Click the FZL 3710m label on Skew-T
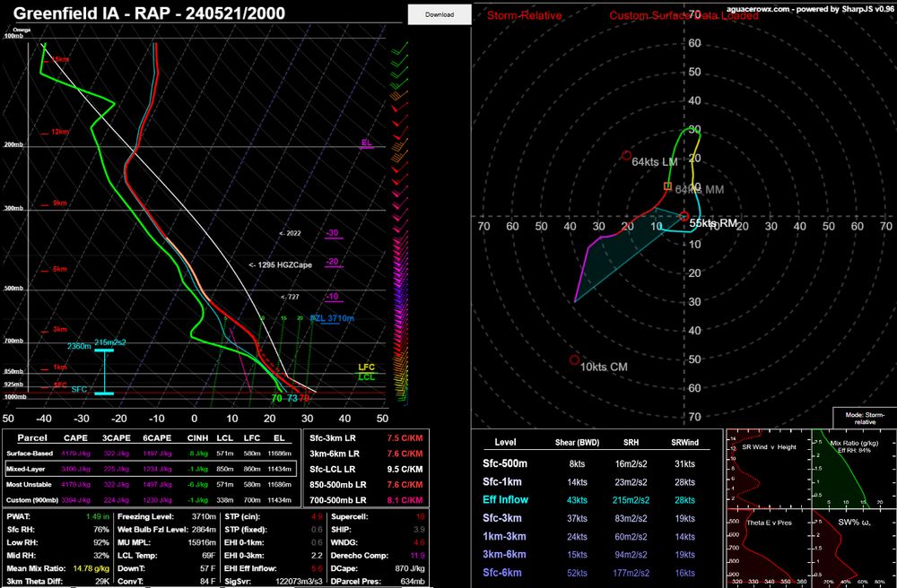Viewport: 897px width, 588px height. coord(333,318)
